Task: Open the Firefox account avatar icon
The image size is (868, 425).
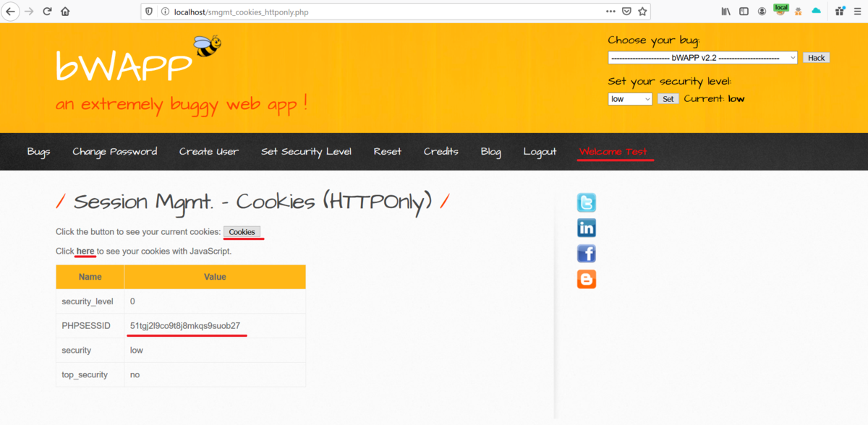Action: tap(762, 12)
